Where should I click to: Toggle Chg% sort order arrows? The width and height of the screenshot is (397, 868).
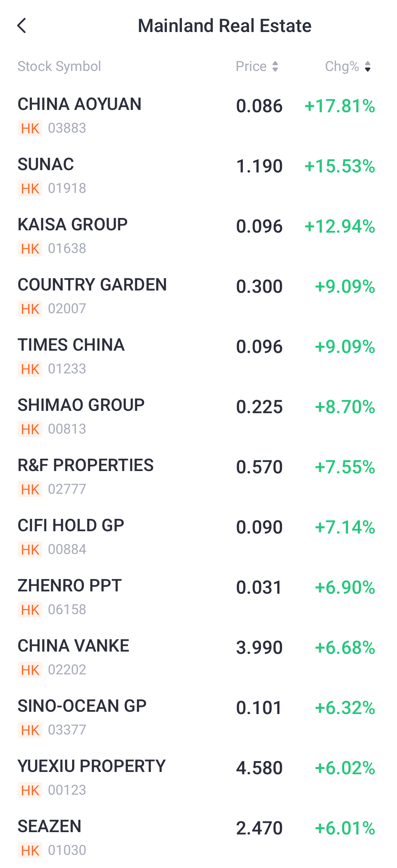[368, 66]
